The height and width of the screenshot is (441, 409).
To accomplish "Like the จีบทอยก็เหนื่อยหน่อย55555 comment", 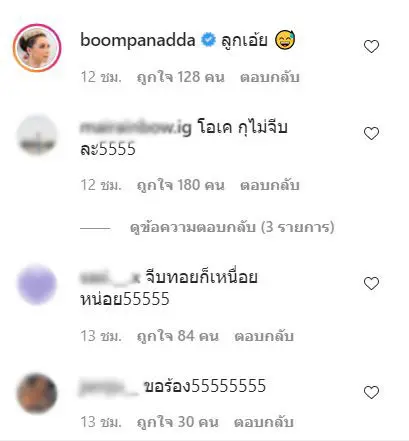I will click(x=371, y=284).
